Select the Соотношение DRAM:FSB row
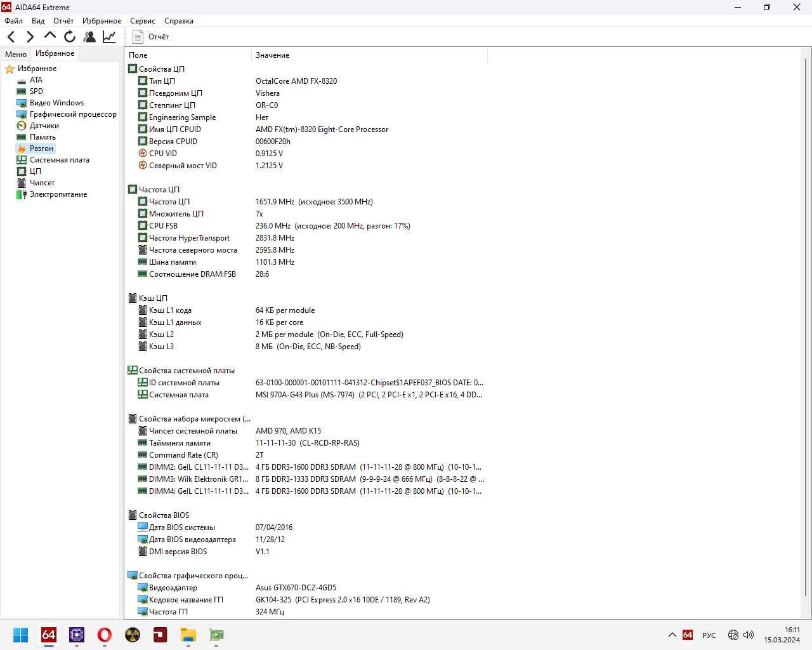Image resolution: width=812 pixels, height=650 pixels. click(306, 274)
